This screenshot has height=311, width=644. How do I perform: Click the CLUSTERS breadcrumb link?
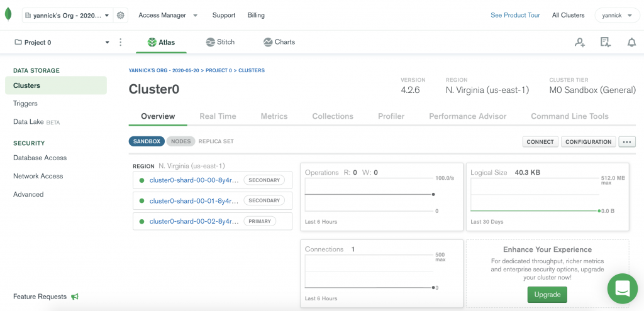pos(252,70)
